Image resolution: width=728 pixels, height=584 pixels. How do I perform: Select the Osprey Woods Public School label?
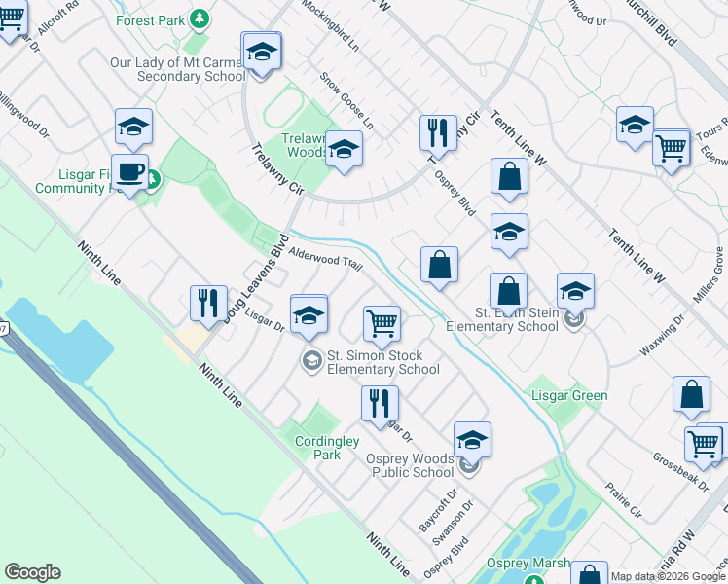click(411, 465)
